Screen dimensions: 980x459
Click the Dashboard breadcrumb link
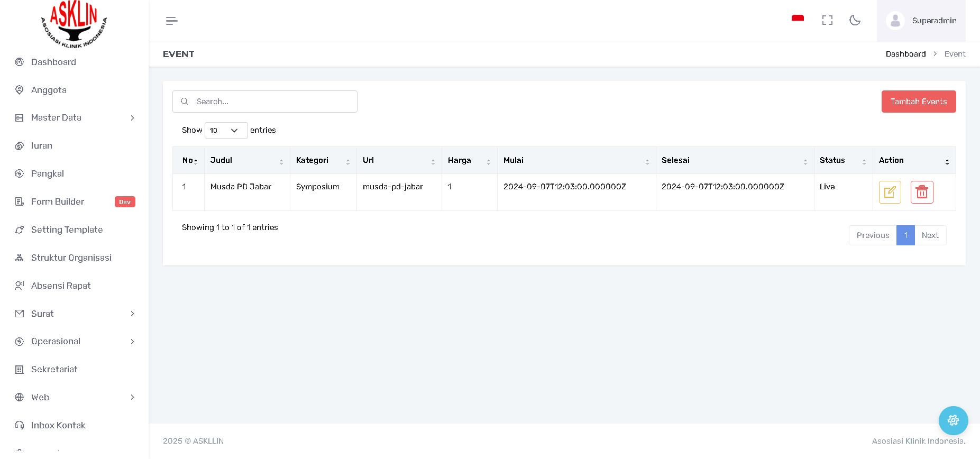[x=905, y=54]
